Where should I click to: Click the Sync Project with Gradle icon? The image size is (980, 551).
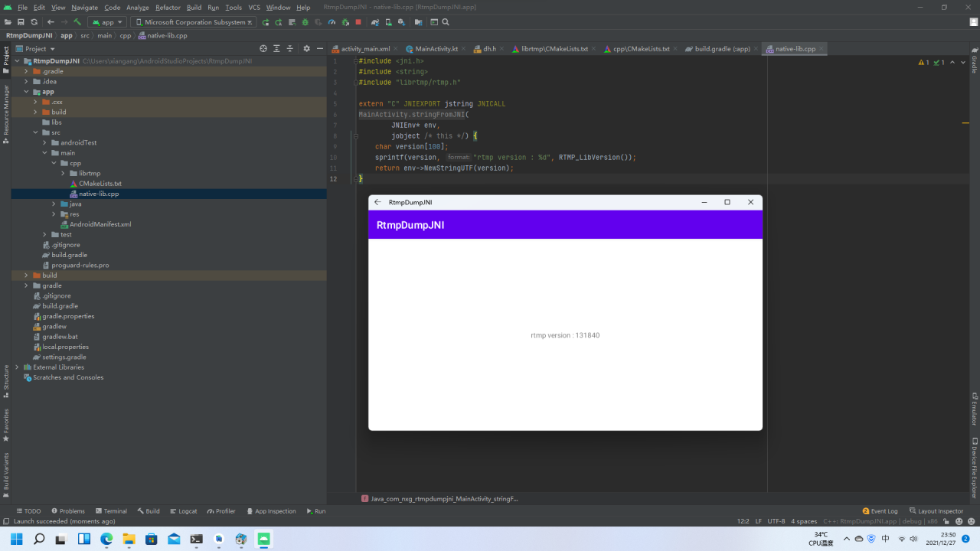375,22
